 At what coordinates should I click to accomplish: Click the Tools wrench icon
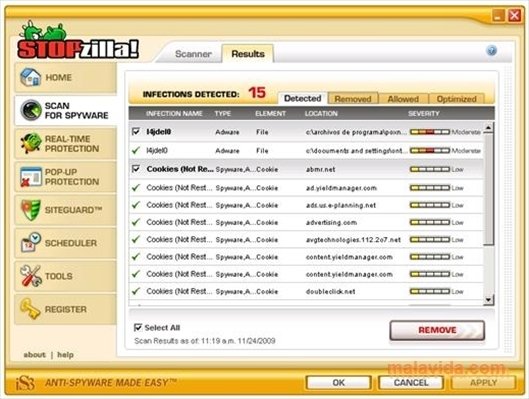click(x=31, y=276)
